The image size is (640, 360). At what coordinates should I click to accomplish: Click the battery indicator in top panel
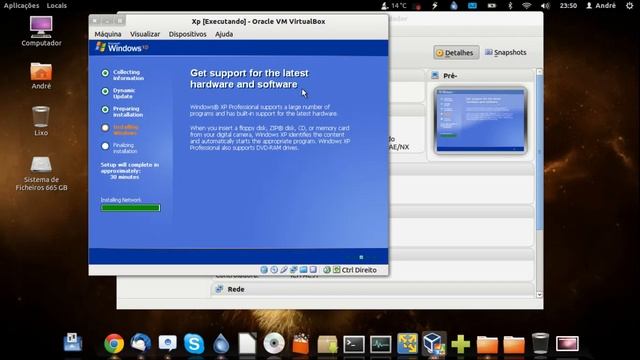[x=492, y=5]
